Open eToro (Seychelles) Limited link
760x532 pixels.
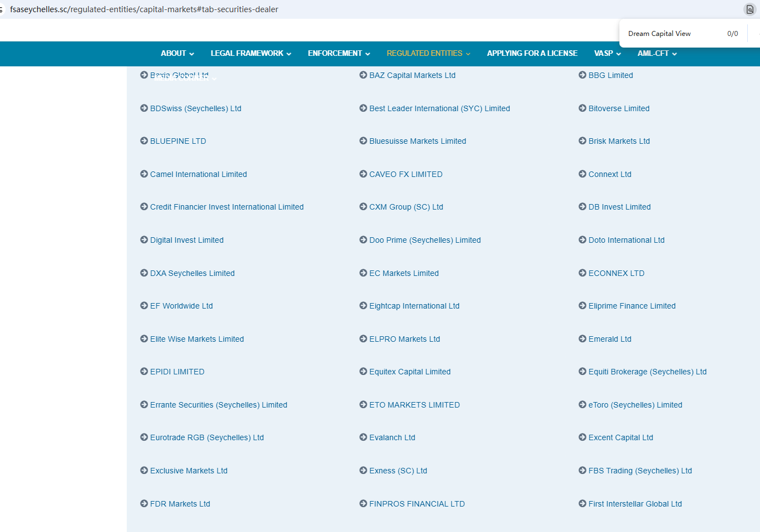coord(635,405)
